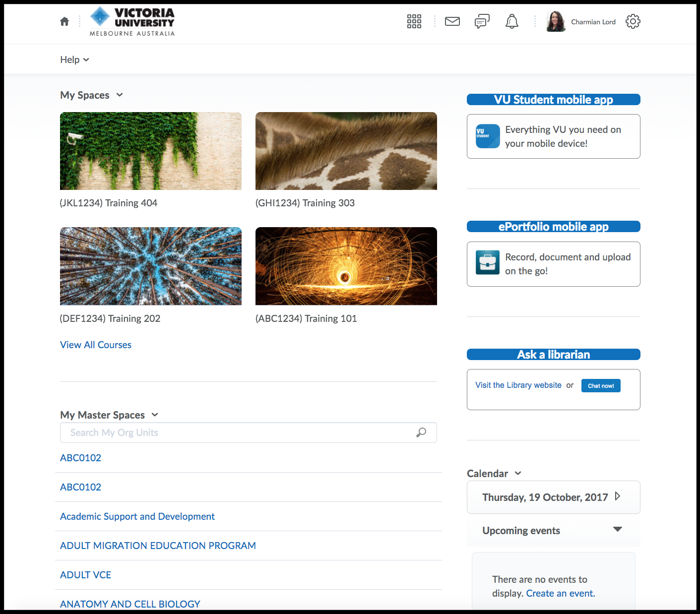Focus the Search My Org Units field
This screenshot has height=614, width=700.
[249, 432]
